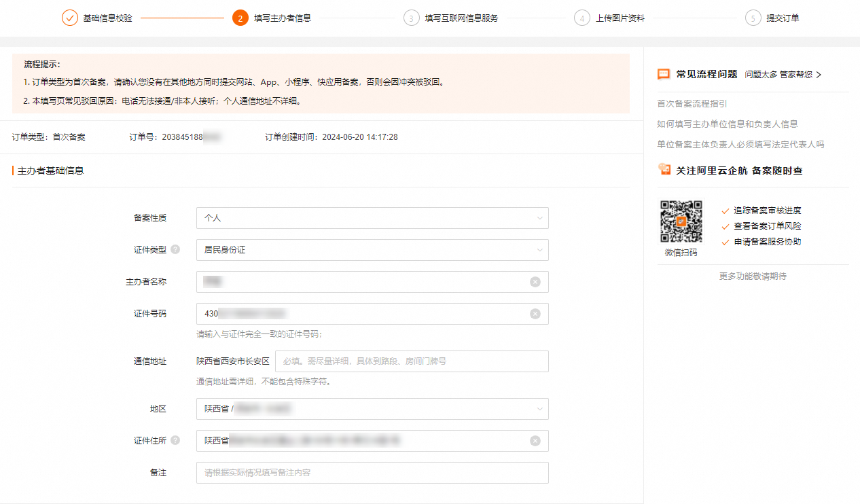Expand the 地区 region selector
Screen dimensions: 860x504
point(372,409)
